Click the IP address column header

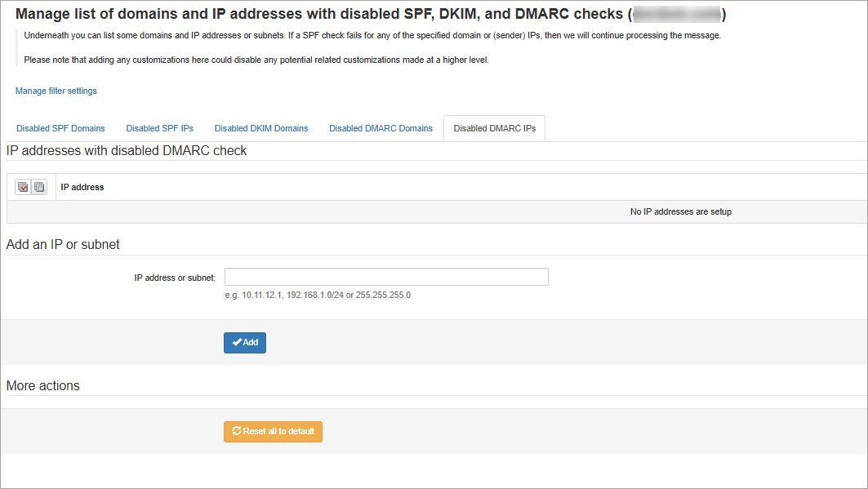pyautogui.click(x=82, y=187)
